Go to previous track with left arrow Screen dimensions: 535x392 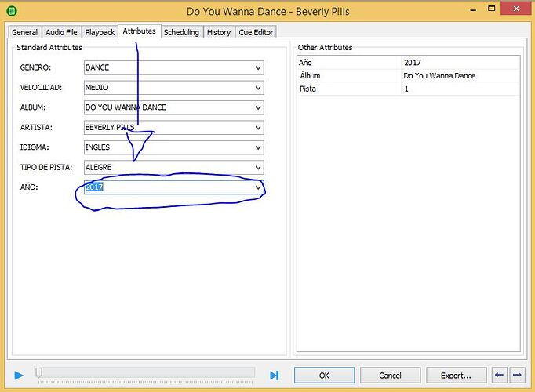point(500,375)
